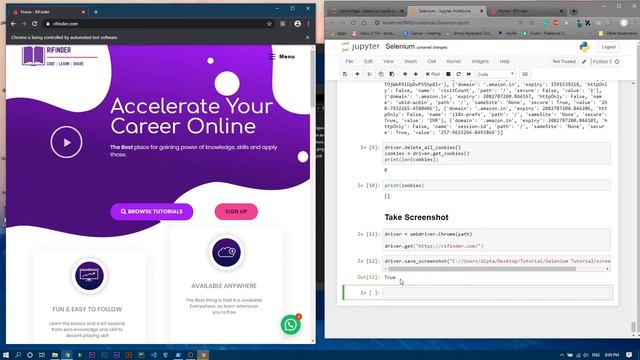The height and width of the screenshot is (360, 640).
Task: Click the Take Screenshot heading
Action: (x=416, y=217)
